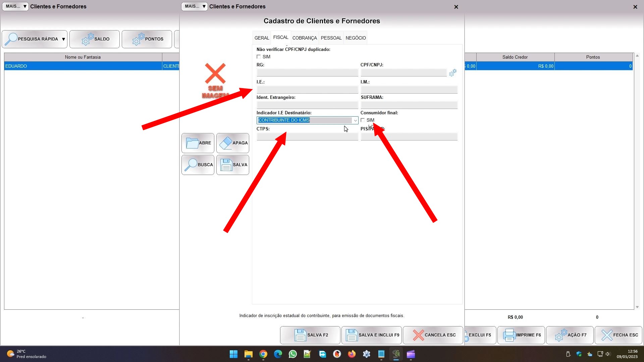Sort by Nome ou Fantasia column header
The image size is (644, 362).
click(83, 57)
